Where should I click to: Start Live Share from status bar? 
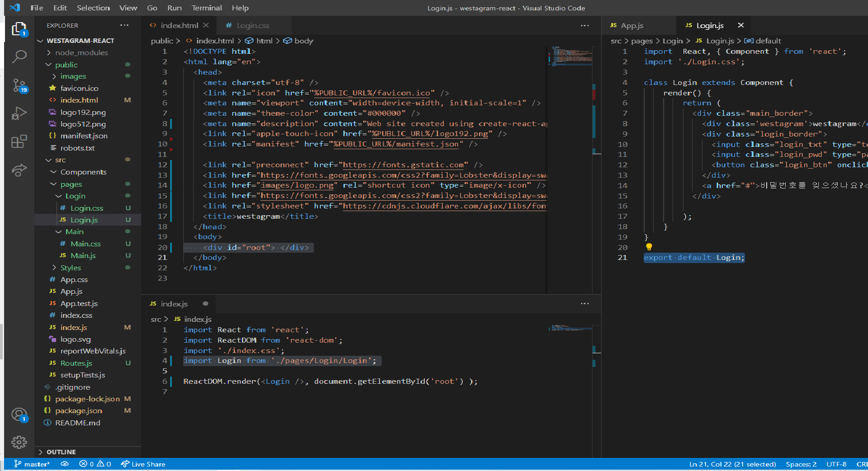tap(143, 464)
